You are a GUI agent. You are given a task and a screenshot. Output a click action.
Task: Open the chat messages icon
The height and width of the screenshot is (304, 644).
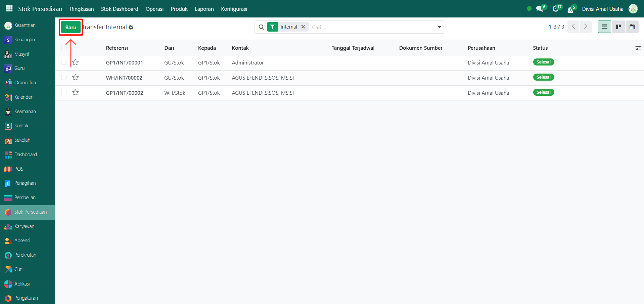[540, 9]
